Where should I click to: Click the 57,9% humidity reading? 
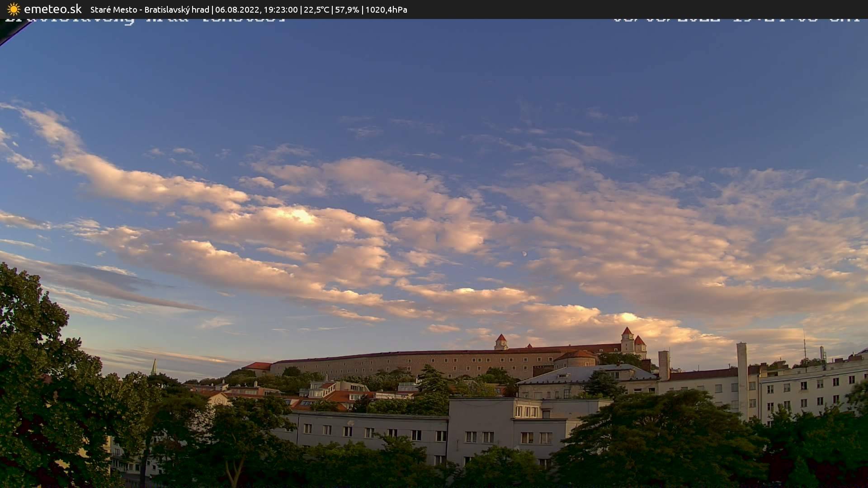[x=347, y=9]
